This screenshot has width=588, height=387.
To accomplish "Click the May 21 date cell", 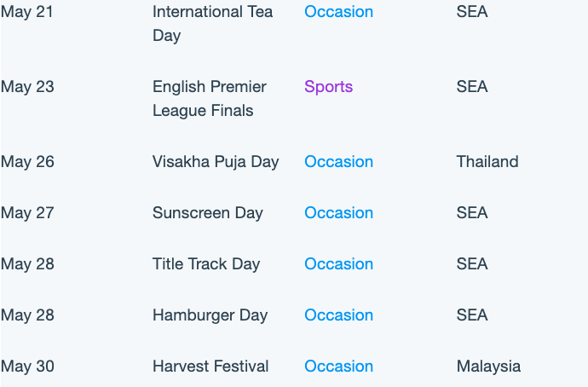I will point(27,12).
